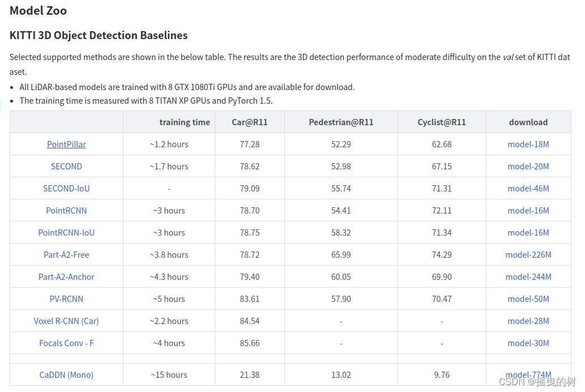
Task: Download the model-244M checkpoint
Action: click(528, 276)
